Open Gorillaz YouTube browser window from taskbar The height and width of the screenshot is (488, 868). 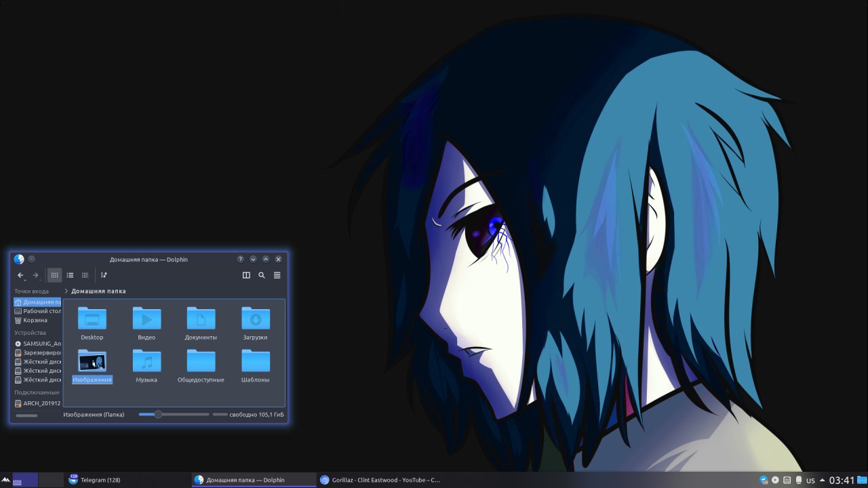380,480
